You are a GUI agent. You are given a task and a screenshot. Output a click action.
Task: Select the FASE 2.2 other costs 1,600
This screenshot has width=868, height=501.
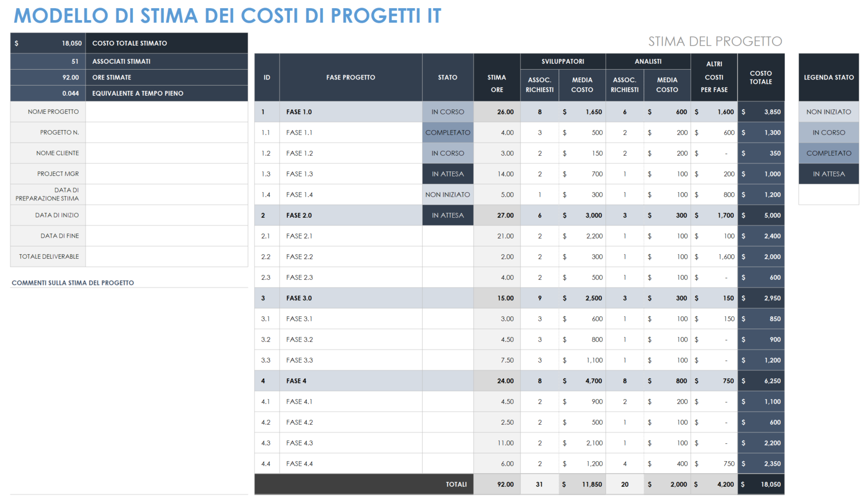coord(726,256)
